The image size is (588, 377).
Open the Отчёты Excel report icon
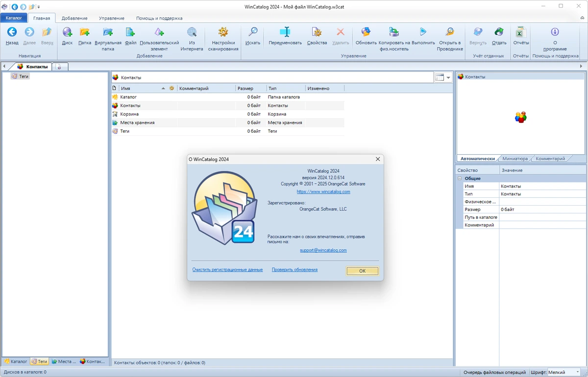(x=520, y=32)
